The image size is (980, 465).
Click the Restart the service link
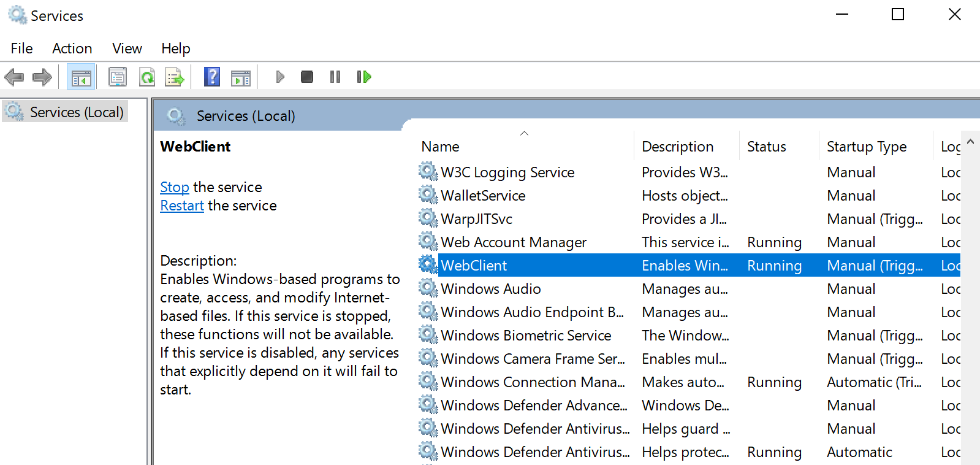tap(182, 206)
